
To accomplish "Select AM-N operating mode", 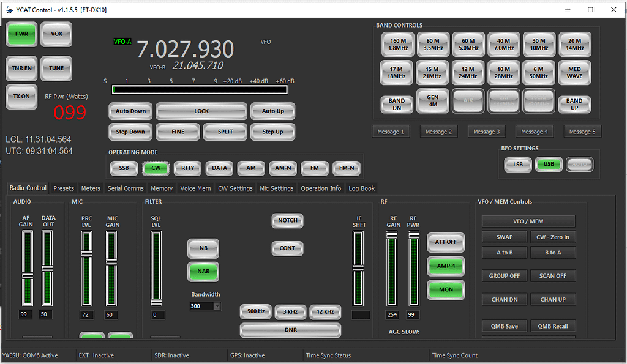I will [x=283, y=168].
